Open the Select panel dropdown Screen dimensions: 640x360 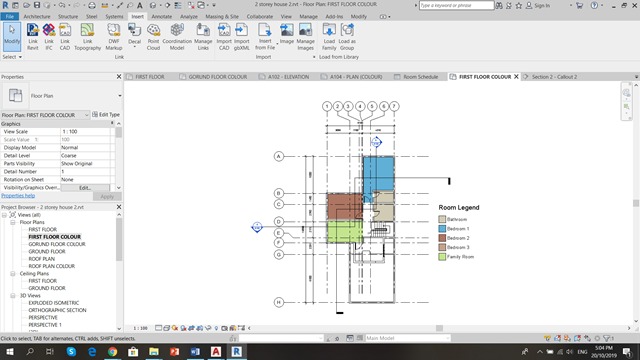12,57
